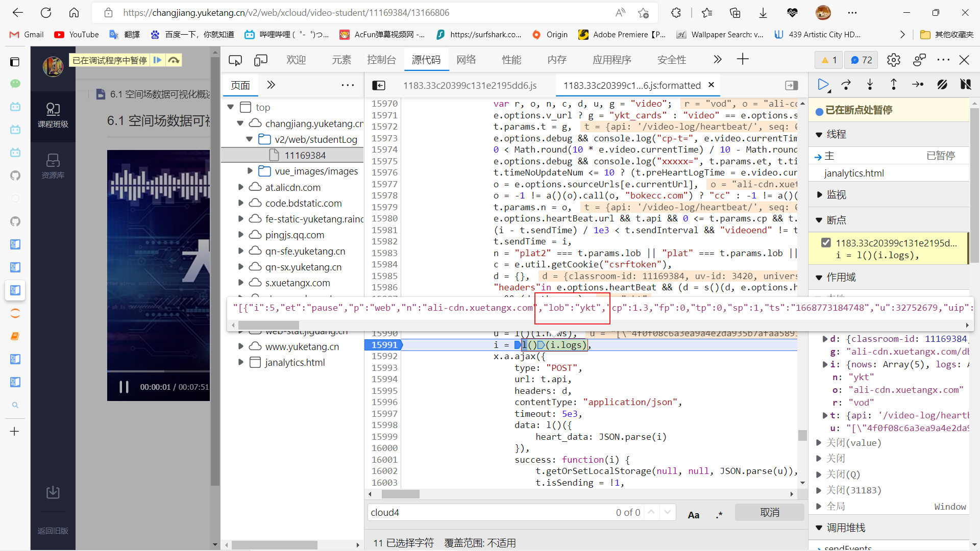Resume script execution in the debugger
Screen dimensions: 980x551
point(823,85)
